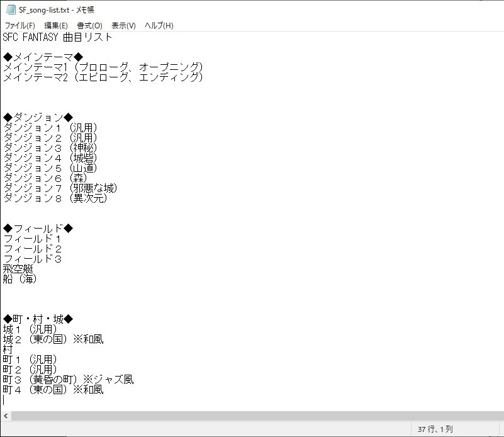Image resolution: width=504 pixels, height=437 pixels.
Task: Click the ◆ダンジョン◆ heading
Action: (x=38, y=117)
